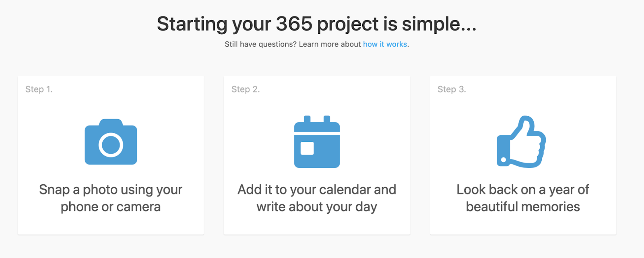
Task: Click the 'Step 1.' label
Action: pyautogui.click(x=39, y=89)
